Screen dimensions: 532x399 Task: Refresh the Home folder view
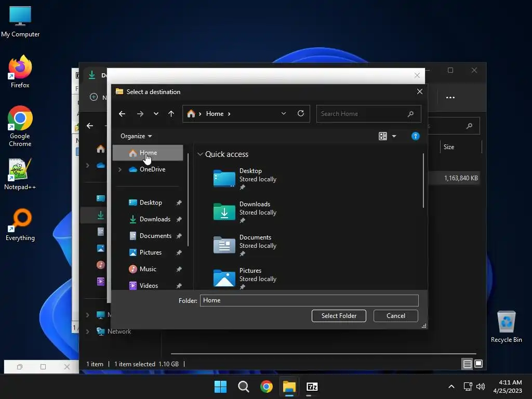click(x=301, y=113)
